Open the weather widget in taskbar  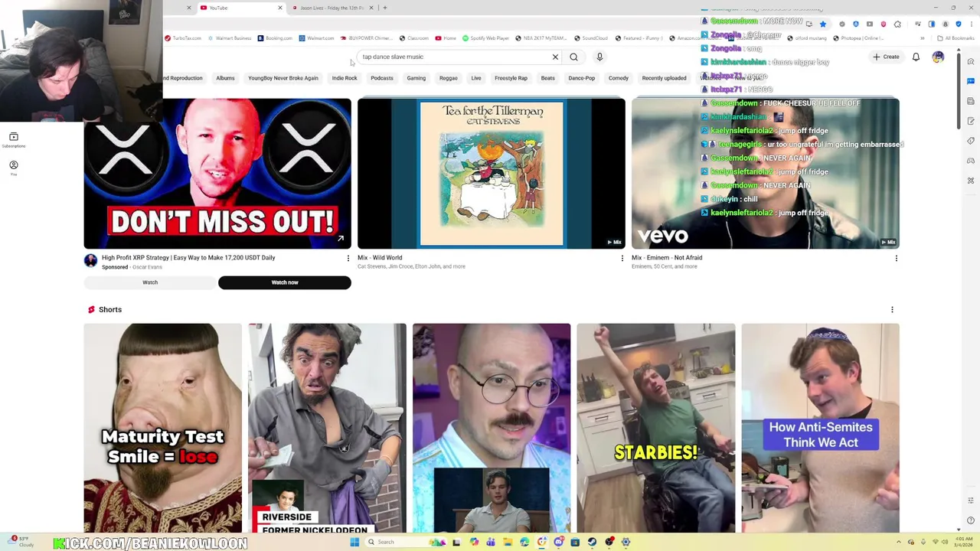19,541
